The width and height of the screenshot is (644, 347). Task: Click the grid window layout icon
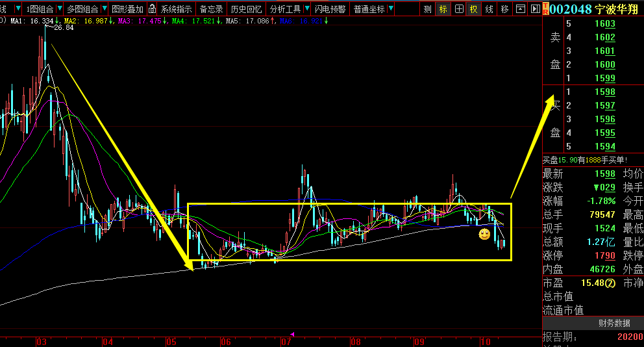[459, 9]
